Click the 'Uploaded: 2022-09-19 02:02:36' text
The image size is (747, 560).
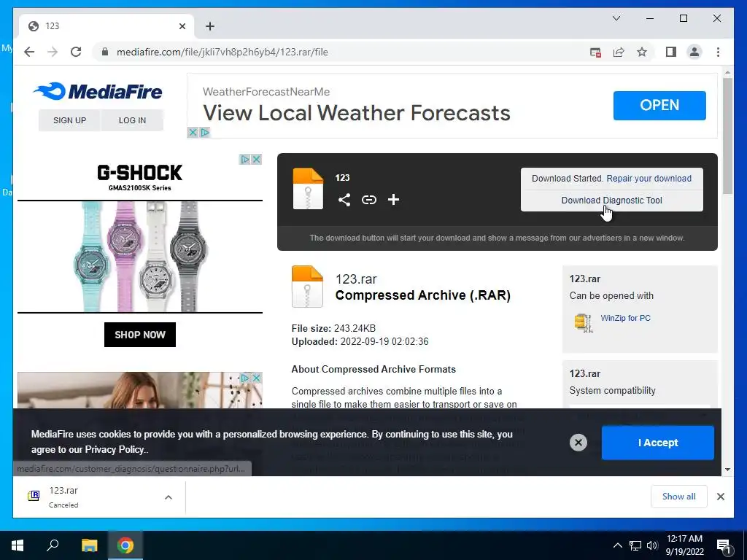point(360,341)
